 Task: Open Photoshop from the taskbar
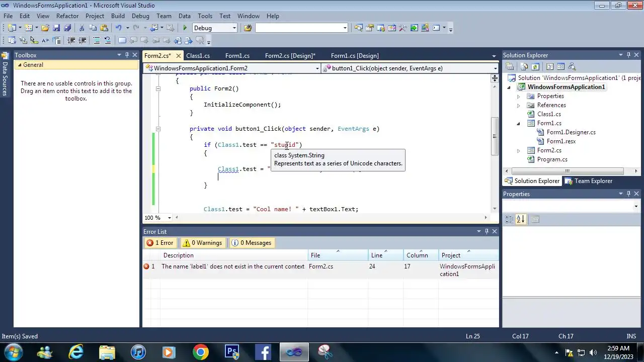click(232, 352)
